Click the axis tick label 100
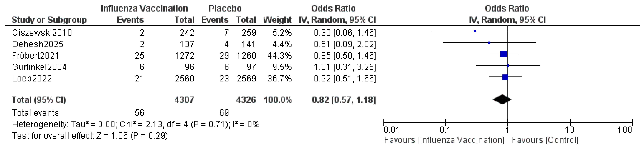The image size is (644, 150). (x=624, y=130)
